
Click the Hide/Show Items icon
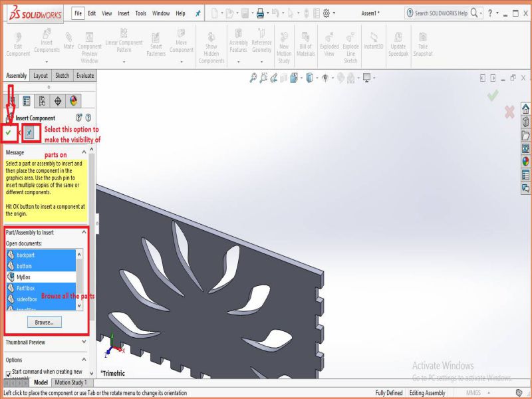[325, 78]
